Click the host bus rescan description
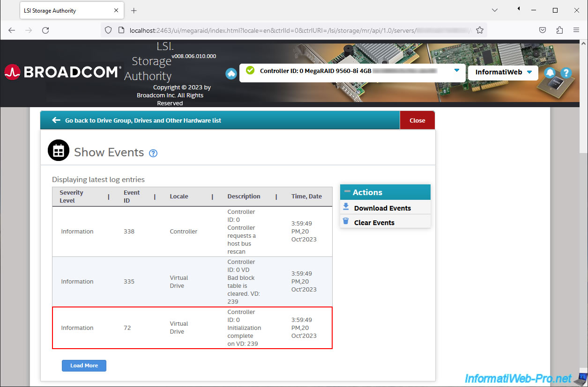Viewport: 588px width, 387px height. coord(242,232)
